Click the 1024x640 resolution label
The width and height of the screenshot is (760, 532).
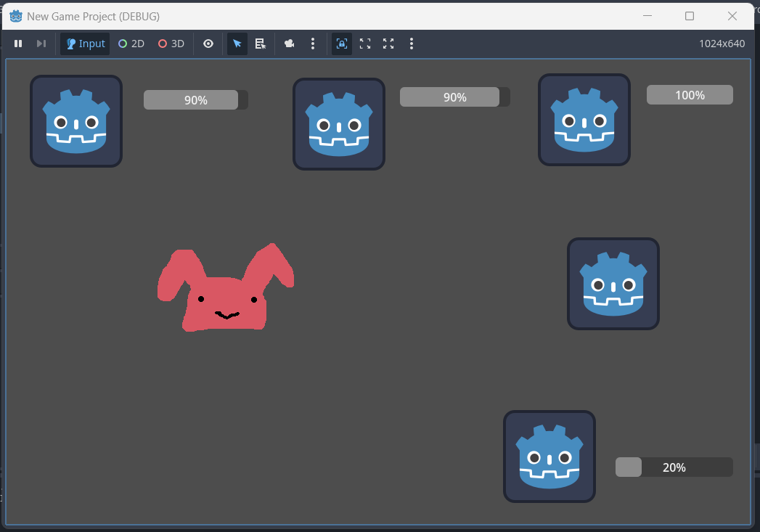722,44
